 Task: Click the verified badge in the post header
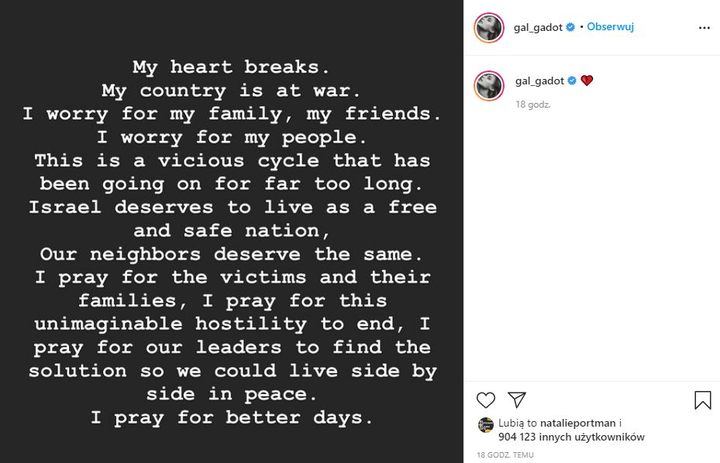(571, 28)
